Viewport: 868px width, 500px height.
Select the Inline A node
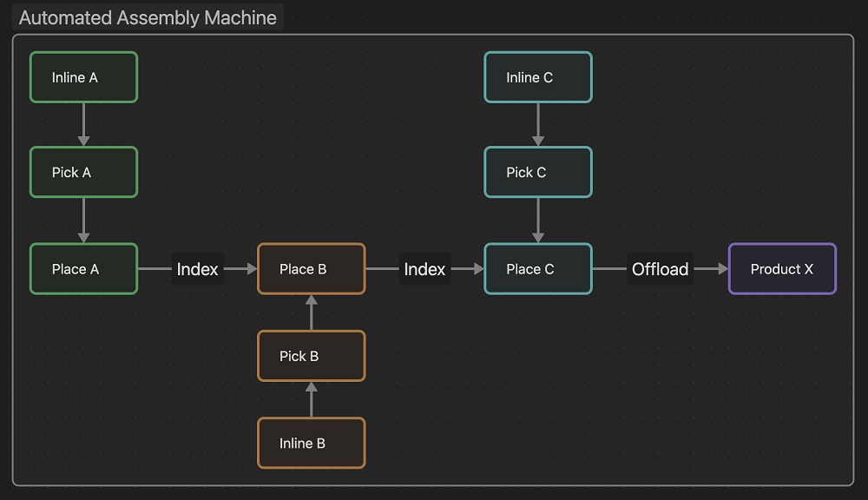tap(83, 77)
